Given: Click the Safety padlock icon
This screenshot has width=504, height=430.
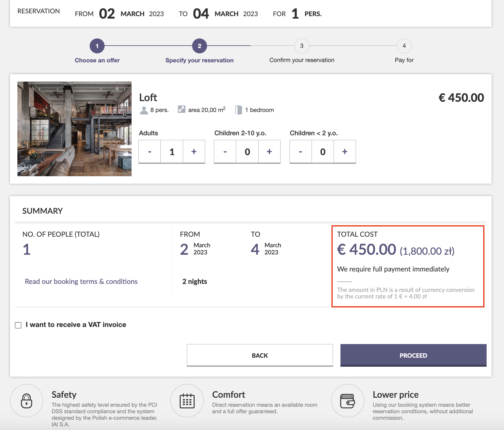Looking at the screenshot, I should point(27,401).
